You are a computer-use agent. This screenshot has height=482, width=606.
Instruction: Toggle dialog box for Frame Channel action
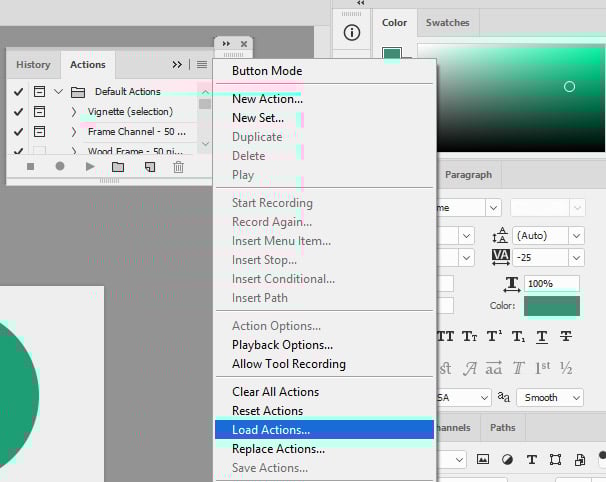click(39, 132)
